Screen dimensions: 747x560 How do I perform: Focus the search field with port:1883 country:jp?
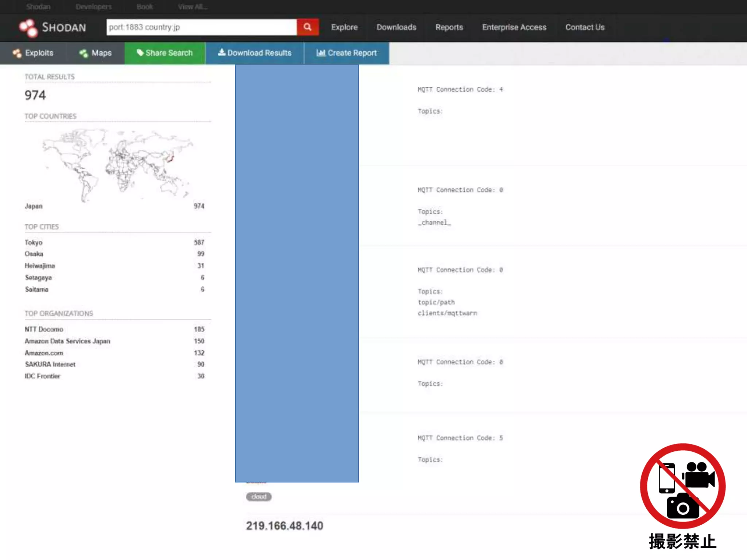pyautogui.click(x=201, y=27)
